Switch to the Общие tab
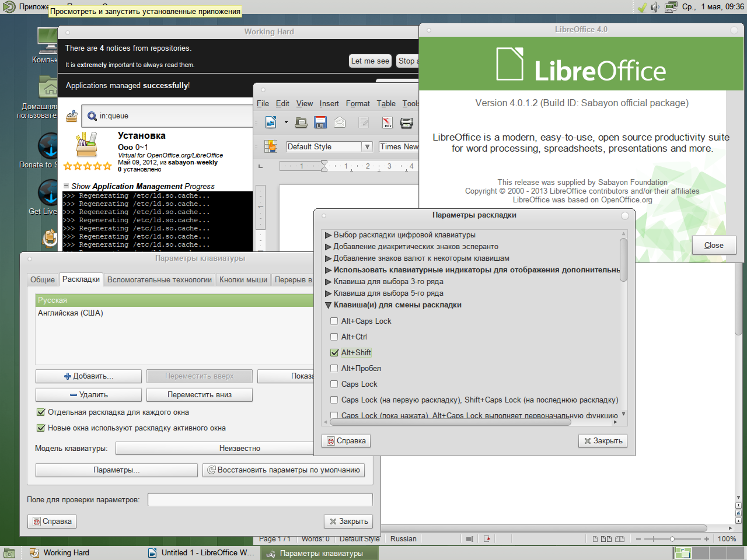 pos(43,280)
